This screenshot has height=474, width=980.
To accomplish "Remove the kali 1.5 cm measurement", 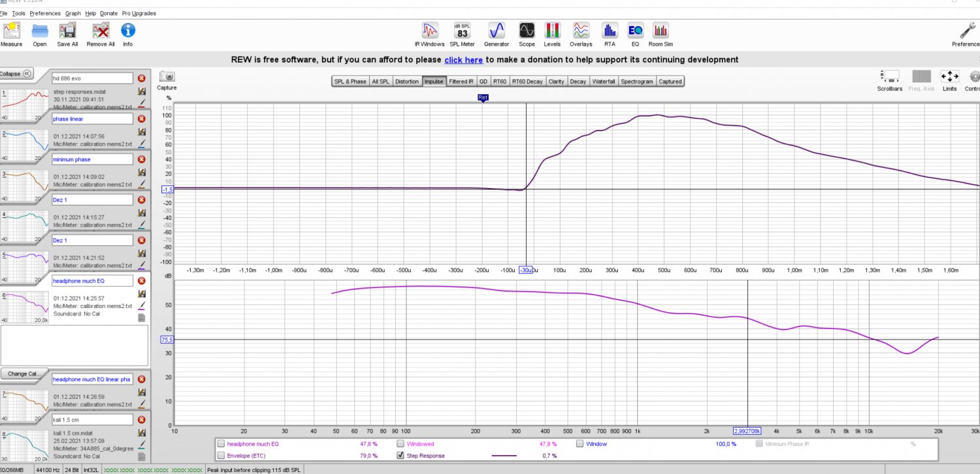I will [x=141, y=419].
